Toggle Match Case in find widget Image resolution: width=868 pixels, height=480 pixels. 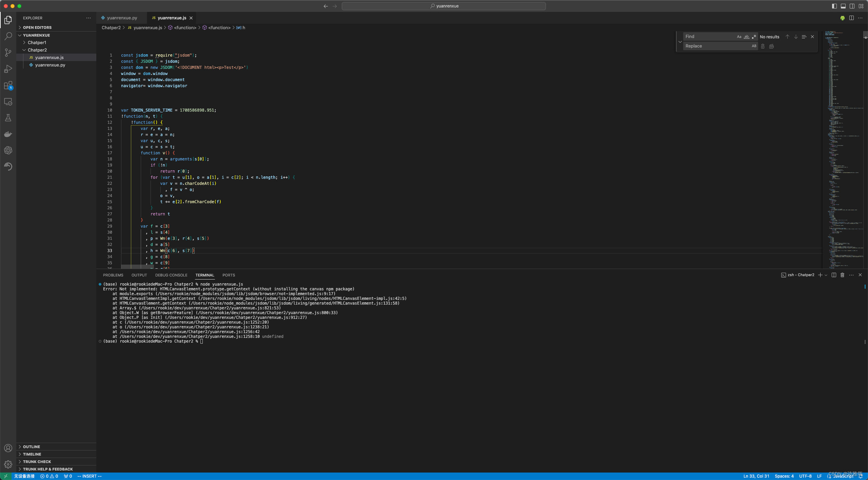coord(739,37)
